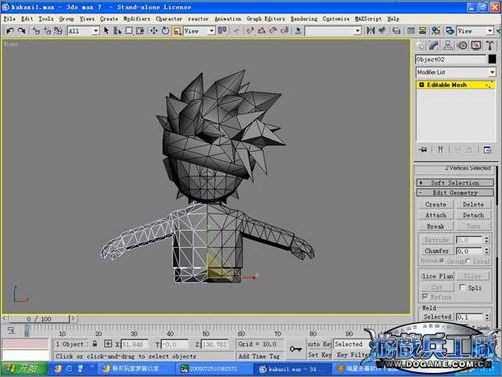The width and height of the screenshot is (502, 377).
Task: Expand the Editable Mesh stack entry
Action: 421,85
